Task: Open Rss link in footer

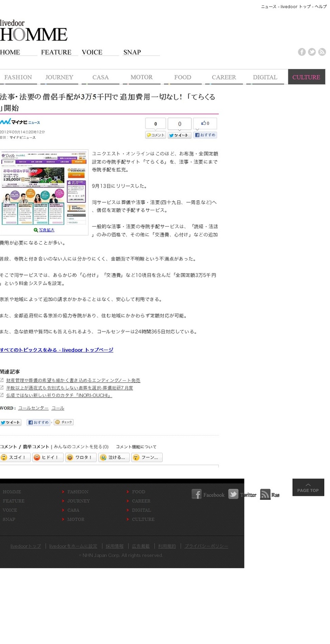Action: (270, 494)
